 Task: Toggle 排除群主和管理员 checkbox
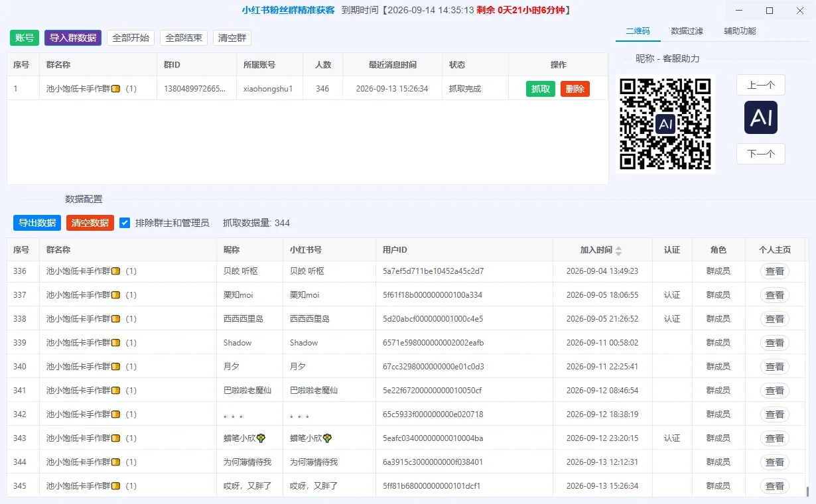(x=125, y=223)
